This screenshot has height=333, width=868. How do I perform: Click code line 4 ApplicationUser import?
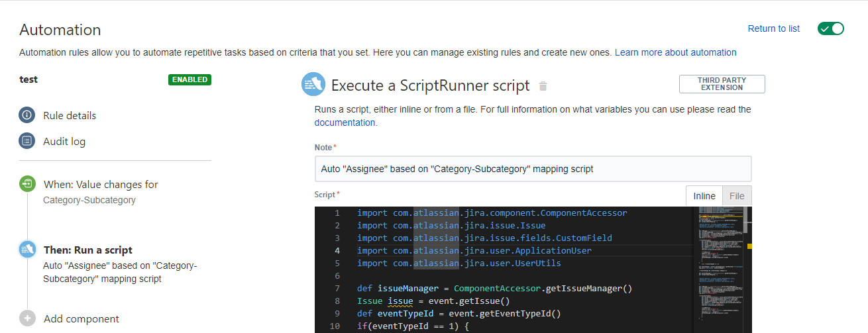(474, 250)
